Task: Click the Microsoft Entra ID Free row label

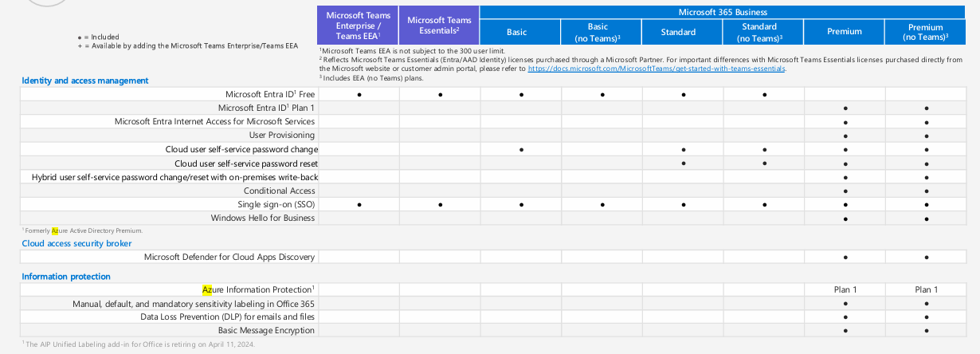Action: pyautogui.click(x=270, y=94)
